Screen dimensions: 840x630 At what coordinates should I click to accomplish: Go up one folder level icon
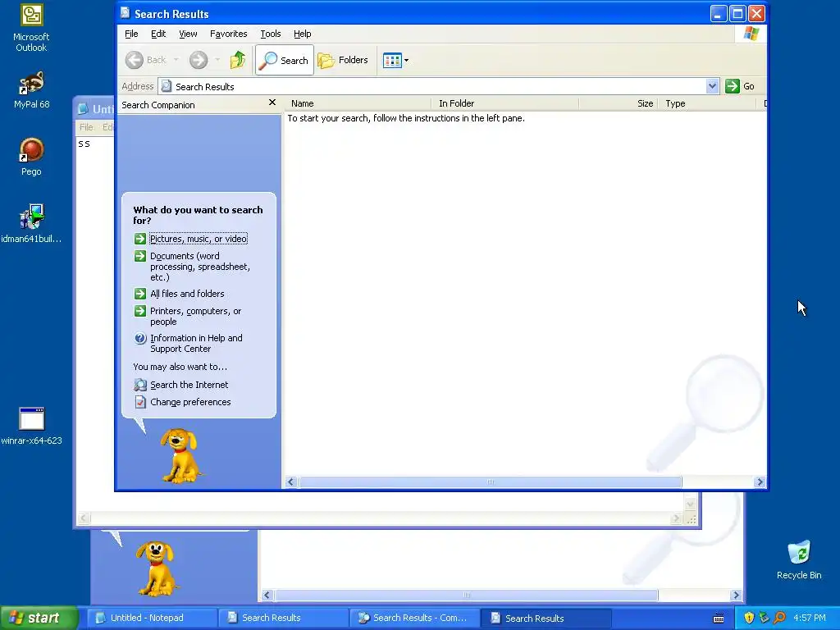pos(238,60)
